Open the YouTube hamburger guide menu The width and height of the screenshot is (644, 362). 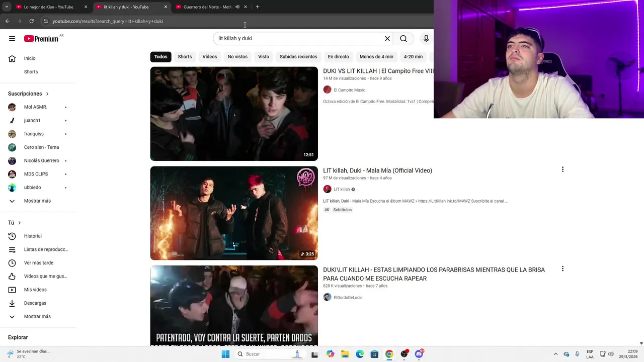[12, 39]
